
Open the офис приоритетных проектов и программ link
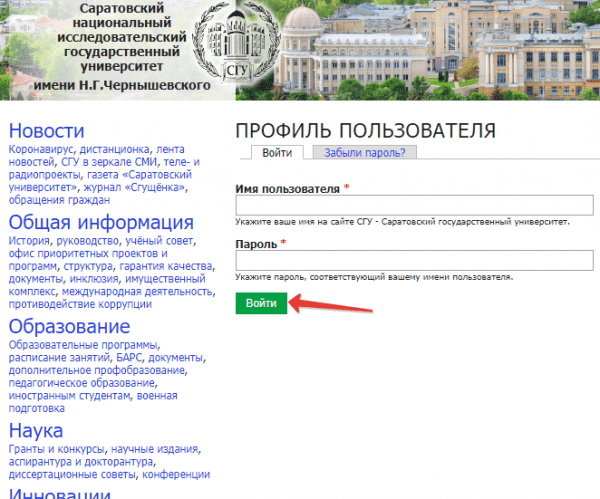(88, 260)
